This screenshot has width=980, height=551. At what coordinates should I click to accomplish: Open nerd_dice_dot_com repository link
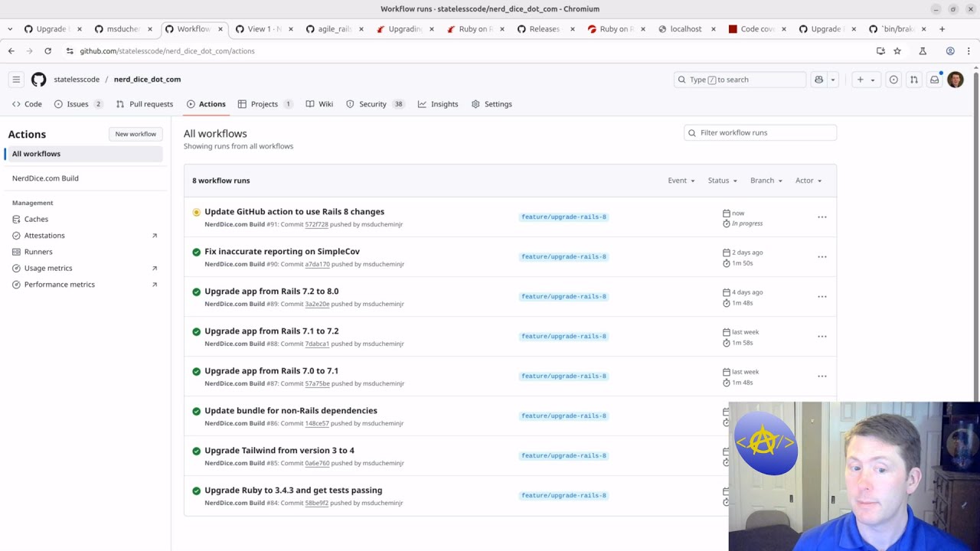coord(147,80)
